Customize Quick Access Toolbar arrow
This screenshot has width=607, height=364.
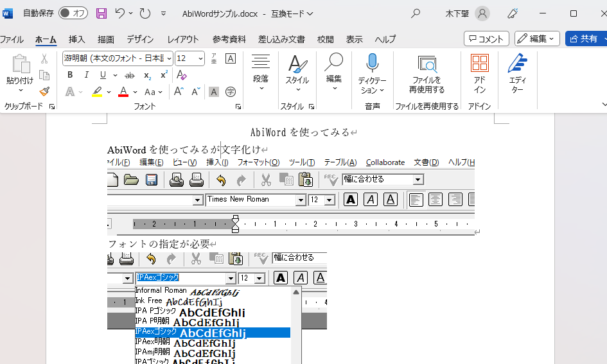point(163,13)
